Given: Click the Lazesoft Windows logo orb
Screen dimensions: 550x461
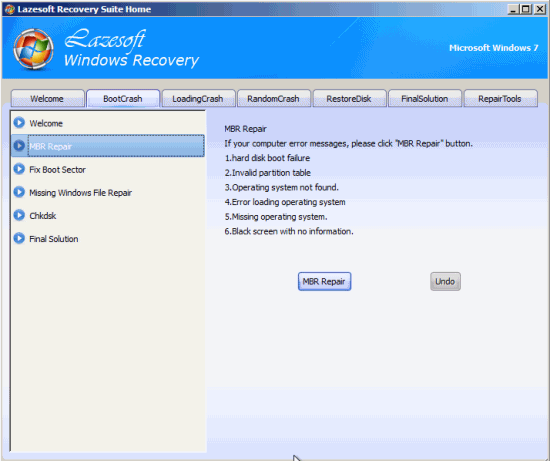Looking at the screenshot, I should tap(34, 49).
